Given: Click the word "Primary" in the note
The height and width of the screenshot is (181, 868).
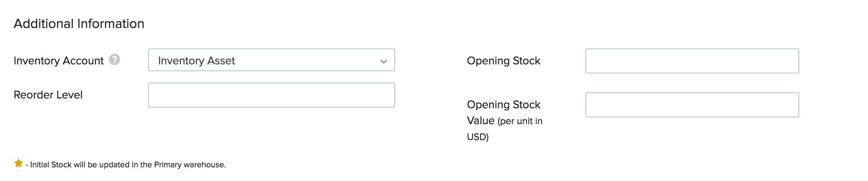Looking at the screenshot, I should tap(168, 165).
